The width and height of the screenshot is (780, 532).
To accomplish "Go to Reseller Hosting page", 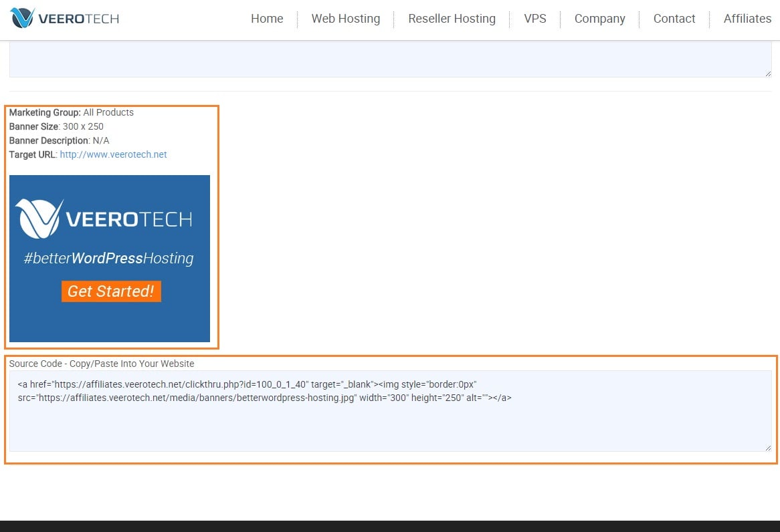I will tap(452, 19).
